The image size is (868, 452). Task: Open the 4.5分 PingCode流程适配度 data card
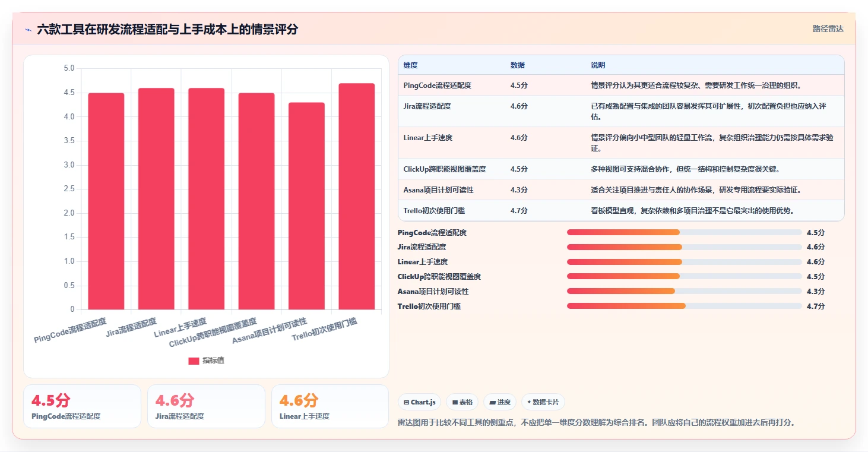[x=82, y=406]
